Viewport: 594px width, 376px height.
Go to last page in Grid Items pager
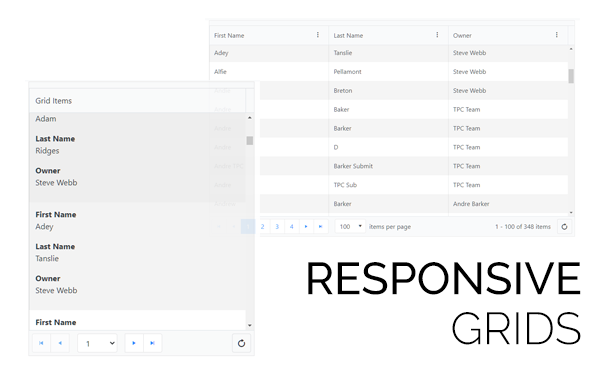point(152,343)
